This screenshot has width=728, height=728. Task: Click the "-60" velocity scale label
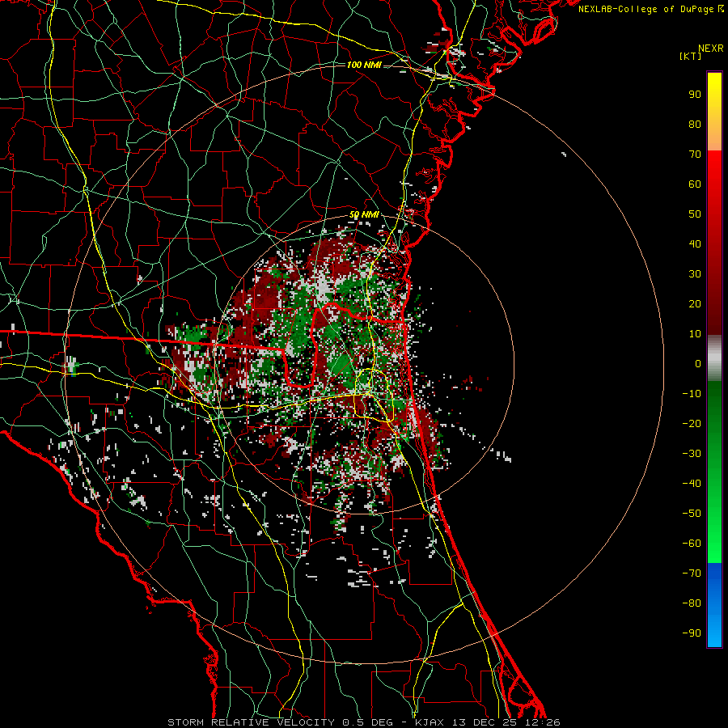click(692, 544)
